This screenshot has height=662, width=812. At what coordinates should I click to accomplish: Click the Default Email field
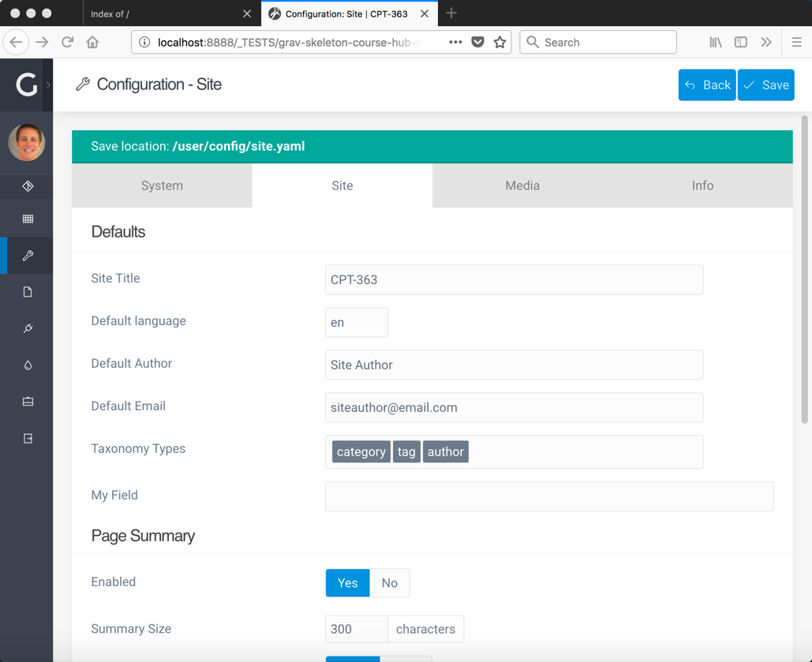point(515,407)
